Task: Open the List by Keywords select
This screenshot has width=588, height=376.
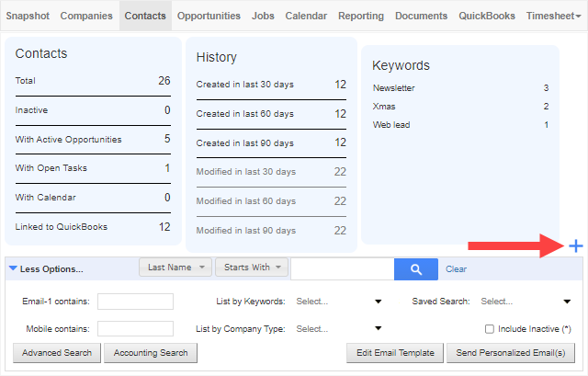Action: (x=339, y=302)
